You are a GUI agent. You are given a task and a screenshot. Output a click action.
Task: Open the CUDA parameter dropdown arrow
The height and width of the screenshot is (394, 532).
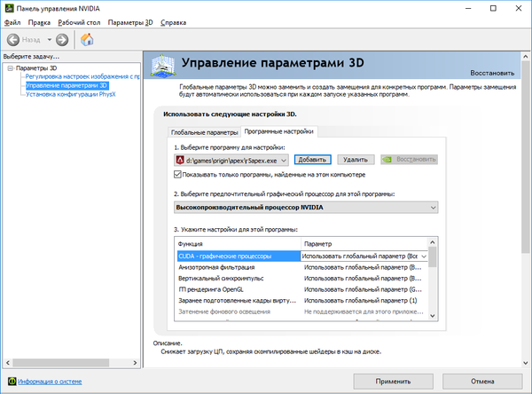click(424, 256)
